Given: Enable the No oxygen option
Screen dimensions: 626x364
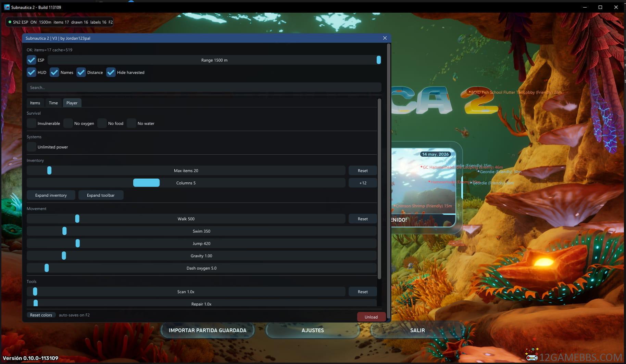Looking at the screenshot, I should (x=68, y=123).
